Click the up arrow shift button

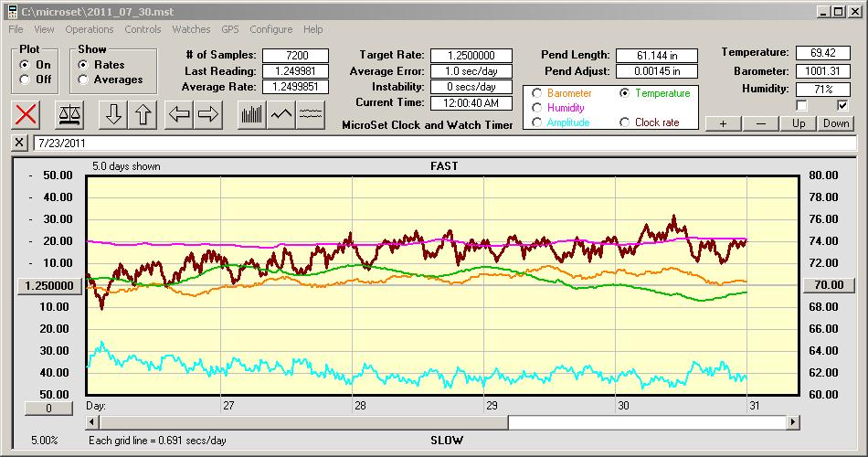143,114
